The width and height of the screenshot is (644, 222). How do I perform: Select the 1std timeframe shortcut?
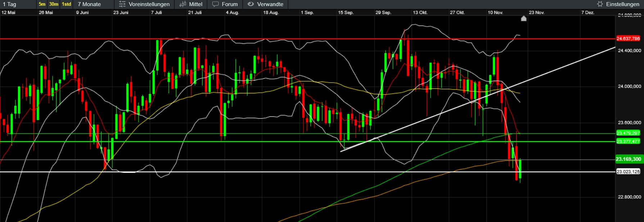pos(66,4)
